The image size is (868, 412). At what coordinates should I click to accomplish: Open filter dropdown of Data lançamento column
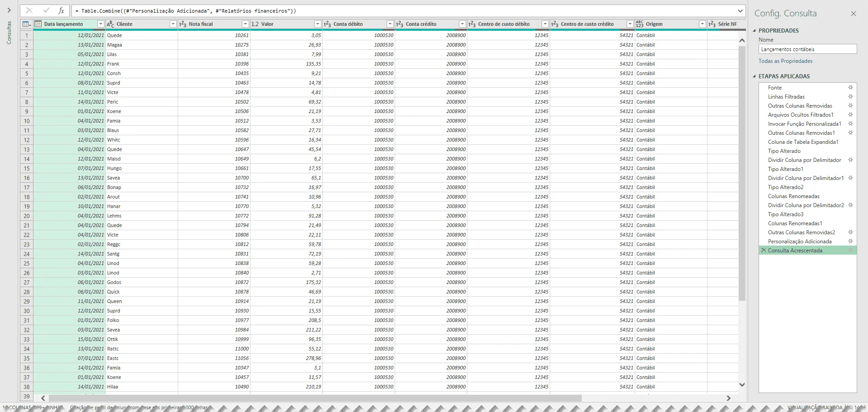(100, 24)
